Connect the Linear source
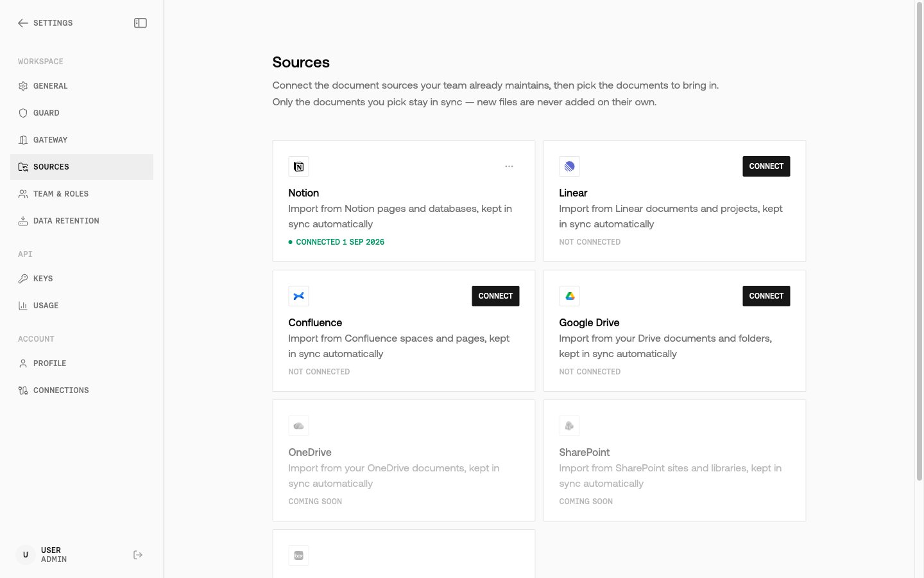Image resolution: width=924 pixels, height=578 pixels. click(766, 166)
